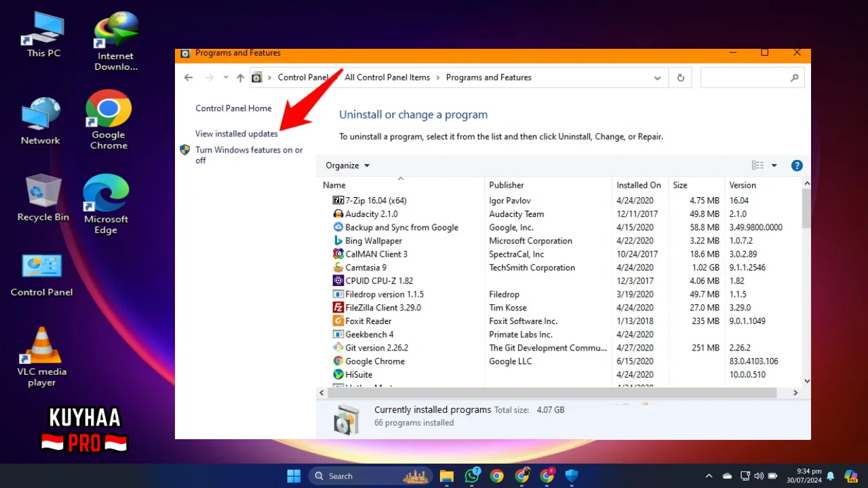This screenshot has height=488, width=868.
Task: Click the Backup and Sync from Google icon
Action: click(x=338, y=227)
